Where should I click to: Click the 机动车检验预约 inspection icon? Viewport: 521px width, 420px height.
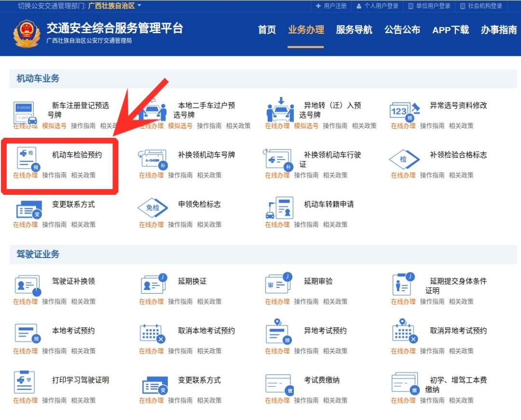point(27,158)
